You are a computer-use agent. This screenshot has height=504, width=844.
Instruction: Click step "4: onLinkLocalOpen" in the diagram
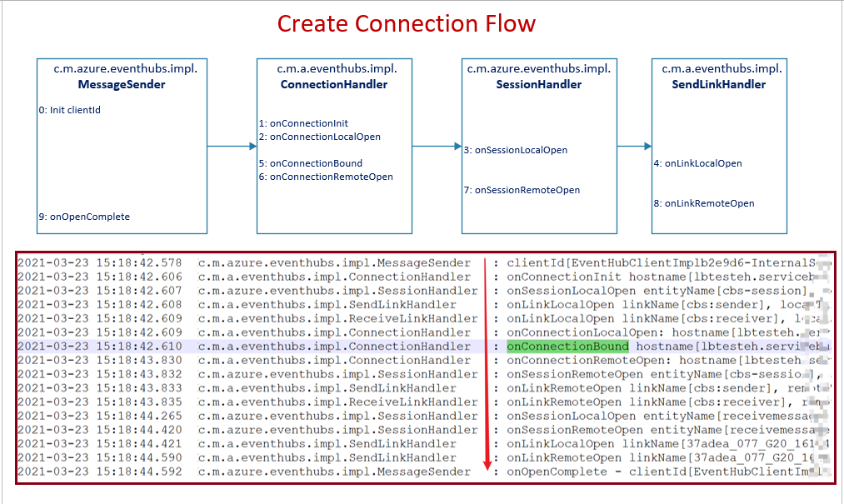(x=697, y=163)
